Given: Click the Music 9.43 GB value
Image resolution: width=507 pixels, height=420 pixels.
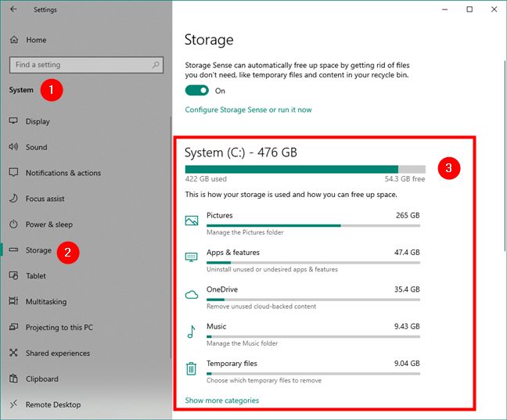Looking at the screenshot, I should click(407, 326).
